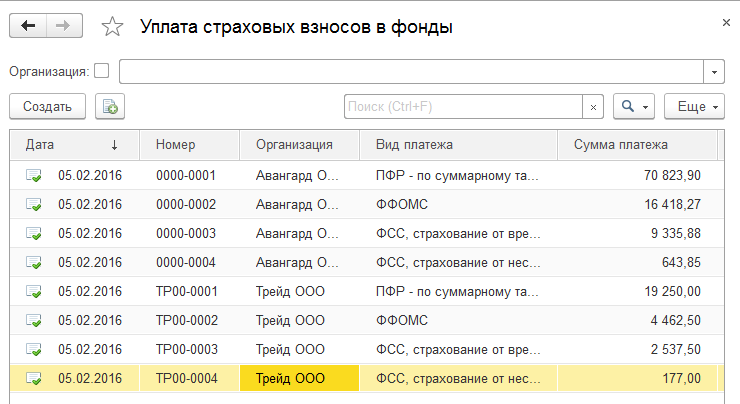This screenshot has height=404, width=740.
Task: Enable the Организация filter checkbox
Action: tap(101, 71)
